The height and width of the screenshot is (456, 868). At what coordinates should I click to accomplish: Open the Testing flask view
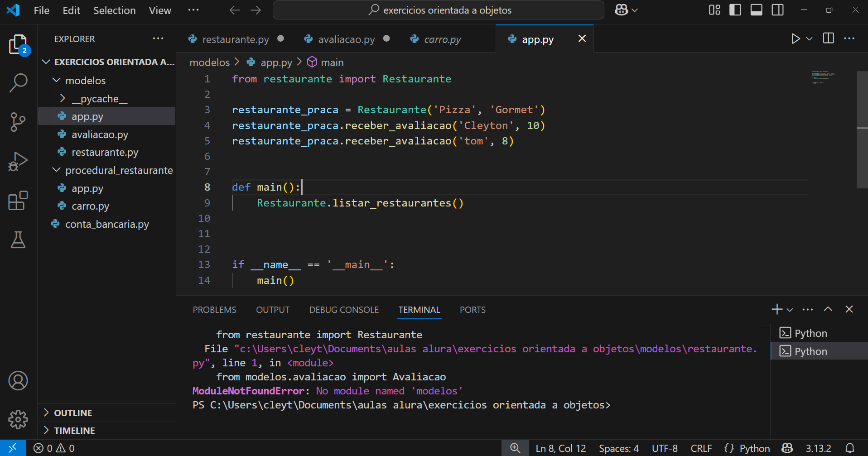click(x=18, y=240)
